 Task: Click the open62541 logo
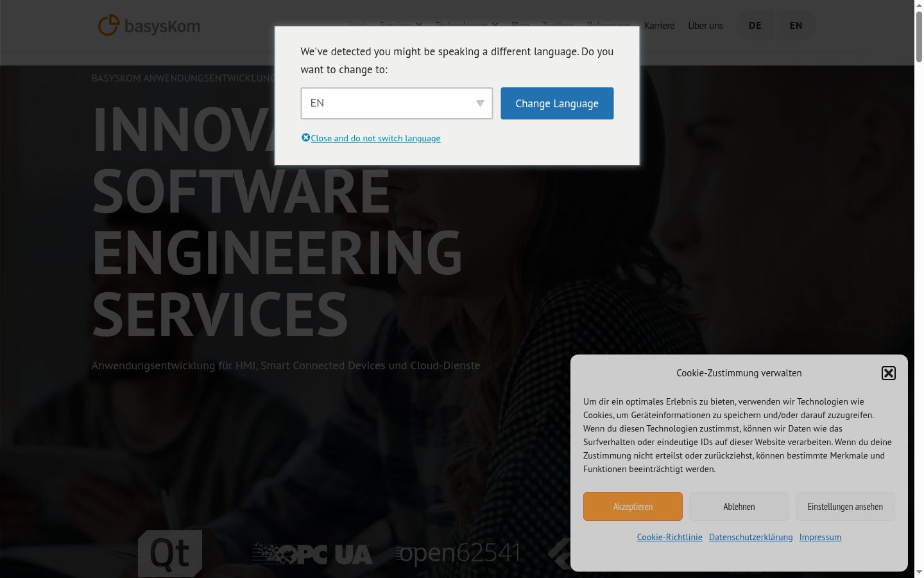[x=458, y=554]
